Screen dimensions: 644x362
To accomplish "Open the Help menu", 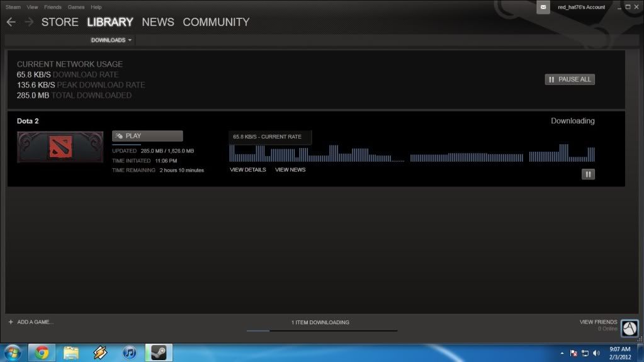I will (96, 7).
